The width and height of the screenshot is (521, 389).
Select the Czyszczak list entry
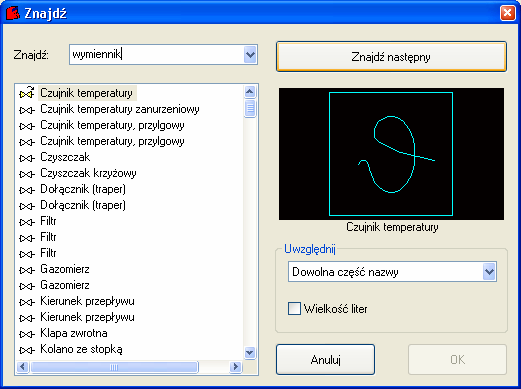tap(65, 157)
